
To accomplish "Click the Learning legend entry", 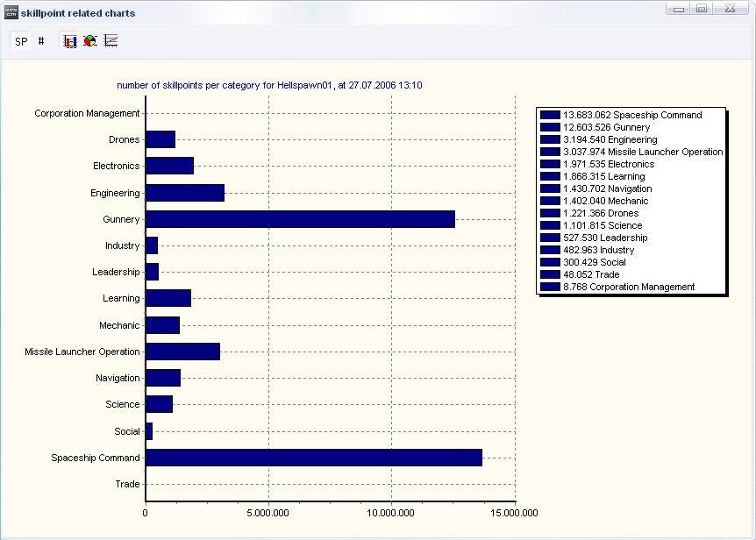I will point(603,176).
